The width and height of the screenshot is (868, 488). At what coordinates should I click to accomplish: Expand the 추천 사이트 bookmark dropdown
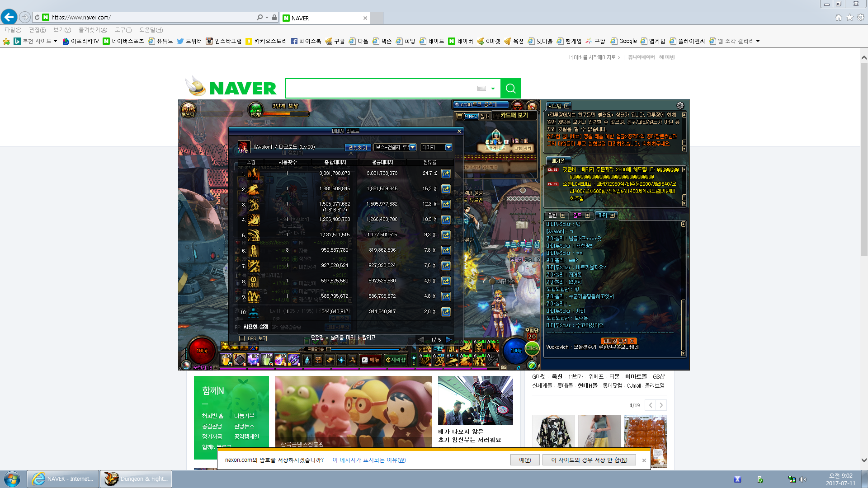click(x=56, y=41)
